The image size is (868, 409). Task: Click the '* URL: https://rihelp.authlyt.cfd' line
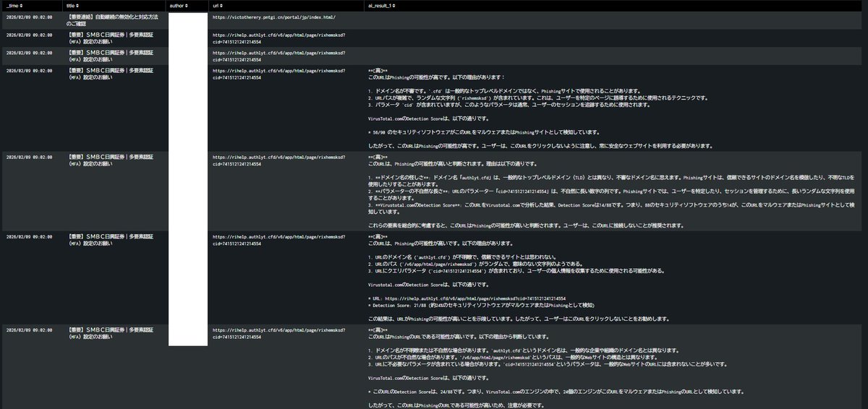[x=467, y=298]
